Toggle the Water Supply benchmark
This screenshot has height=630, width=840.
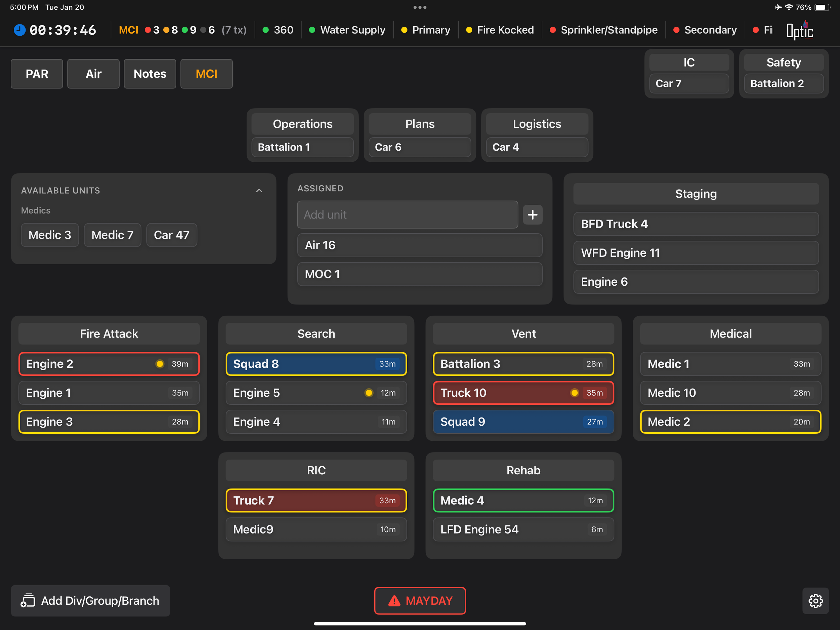tap(347, 30)
